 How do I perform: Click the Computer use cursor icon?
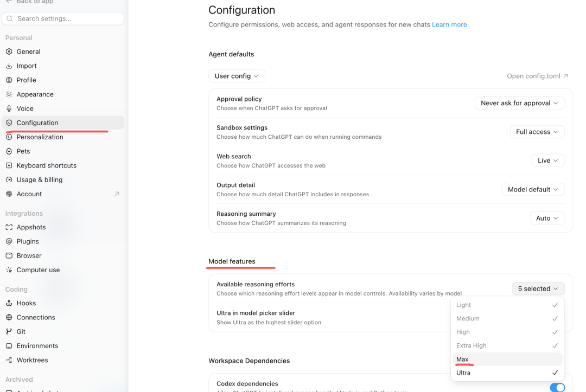pyautogui.click(x=9, y=269)
